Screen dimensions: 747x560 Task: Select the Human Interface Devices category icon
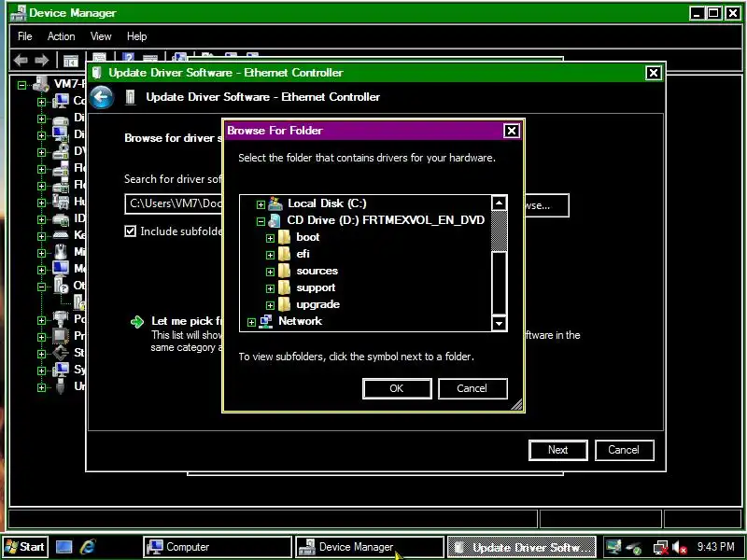[x=61, y=202]
